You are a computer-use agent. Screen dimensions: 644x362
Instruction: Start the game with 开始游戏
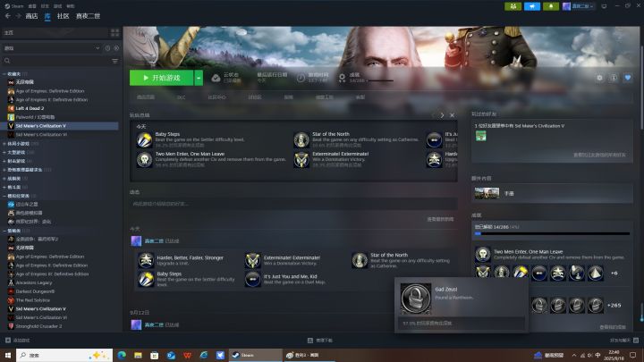click(x=161, y=78)
